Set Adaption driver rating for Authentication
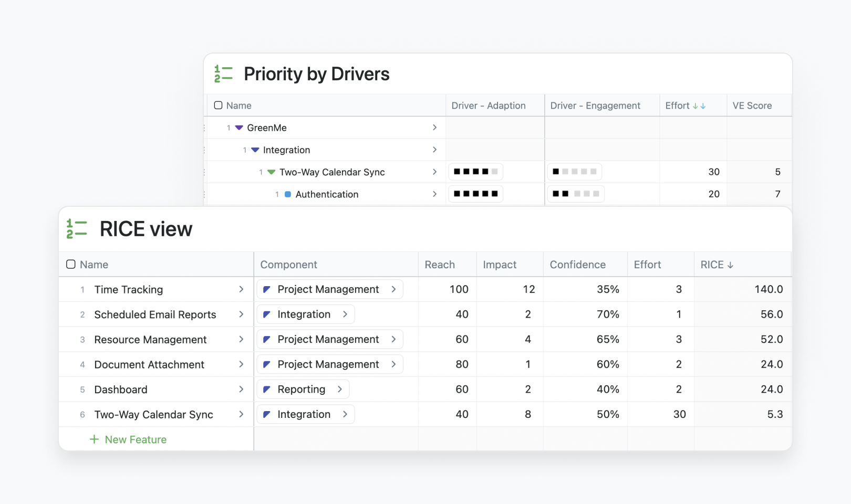Image resolution: width=851 pixels, height=504 pixels. click(x=475, y=194)
